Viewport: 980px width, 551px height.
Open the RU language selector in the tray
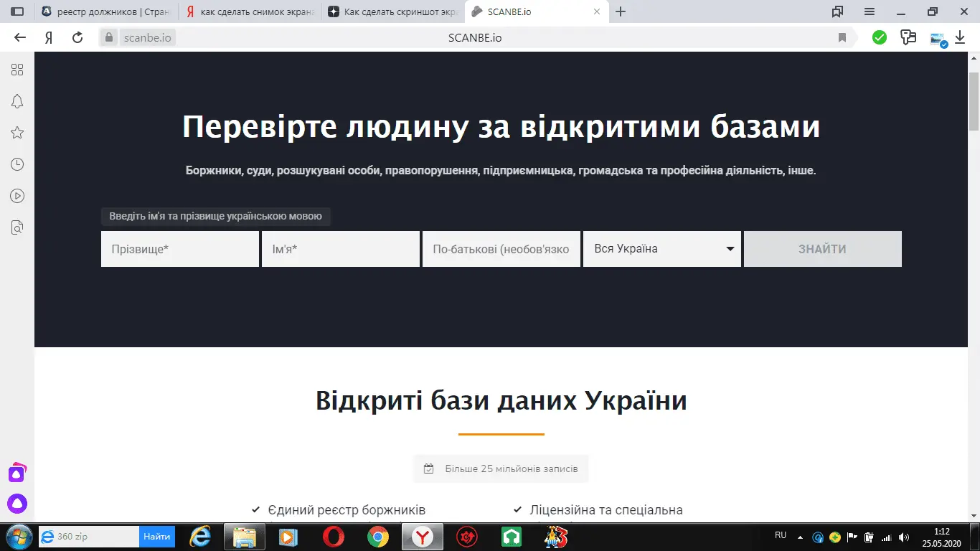pyautogui.click(x=781, y=534)
